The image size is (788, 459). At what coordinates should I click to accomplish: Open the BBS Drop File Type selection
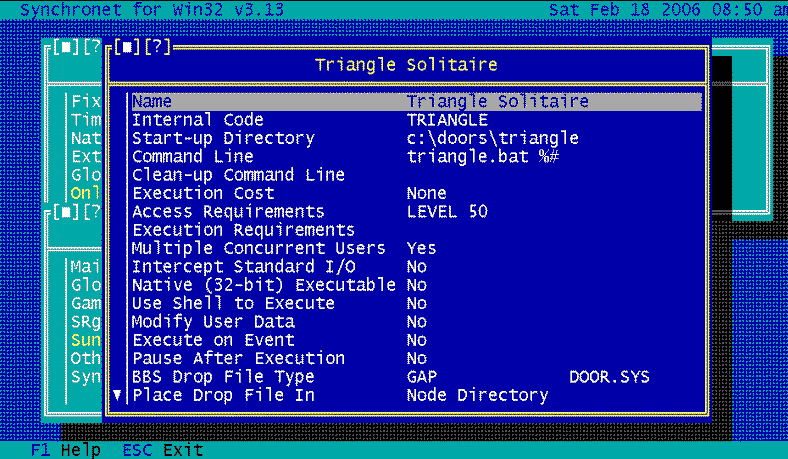[x=223, y=377]
